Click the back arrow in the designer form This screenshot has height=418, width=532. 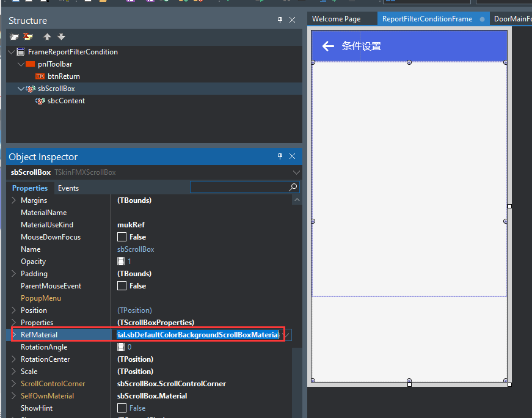pos(328,46)
